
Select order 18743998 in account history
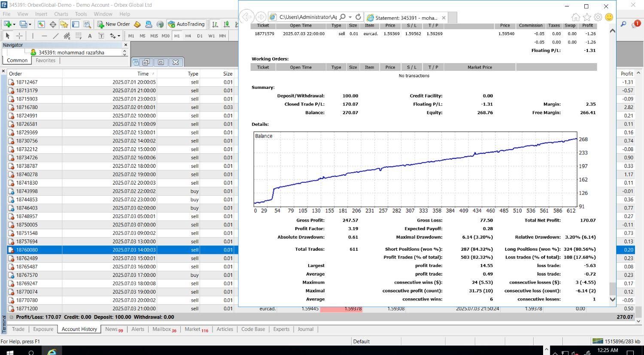point(27,191)
